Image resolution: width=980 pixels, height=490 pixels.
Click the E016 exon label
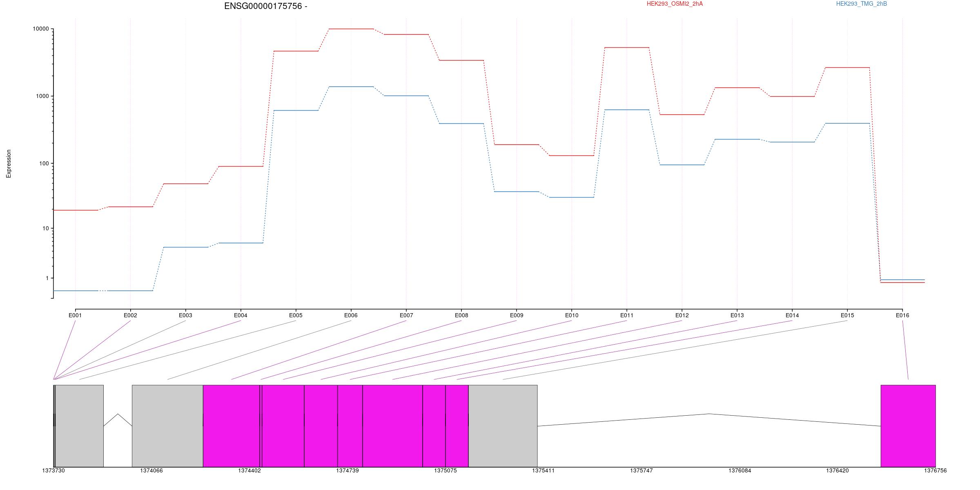click(x=902, y=315)
